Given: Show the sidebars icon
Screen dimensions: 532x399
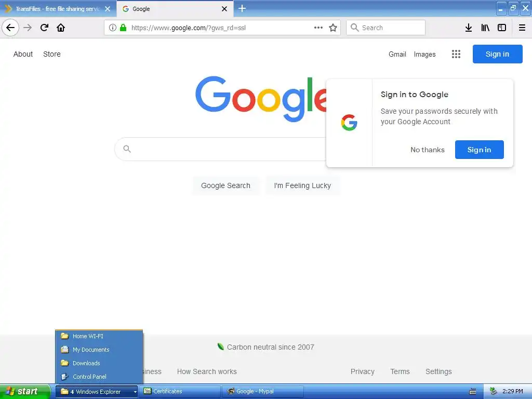Looking at the screenshot, I should (502, 28).
